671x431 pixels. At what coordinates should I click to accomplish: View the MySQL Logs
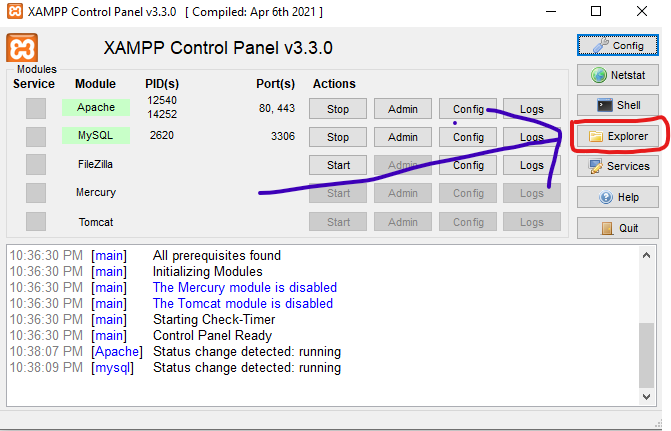coord(532,137)
